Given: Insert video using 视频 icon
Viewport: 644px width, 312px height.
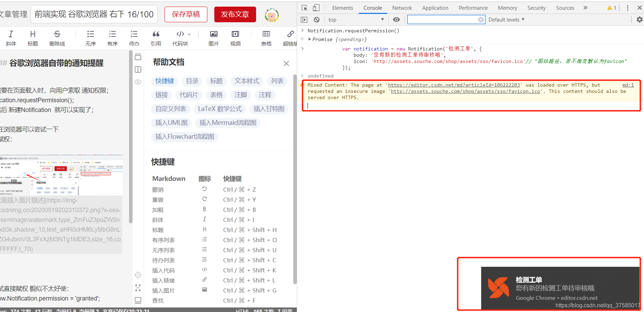Looking at the screenshot, I should coord(235,38).
